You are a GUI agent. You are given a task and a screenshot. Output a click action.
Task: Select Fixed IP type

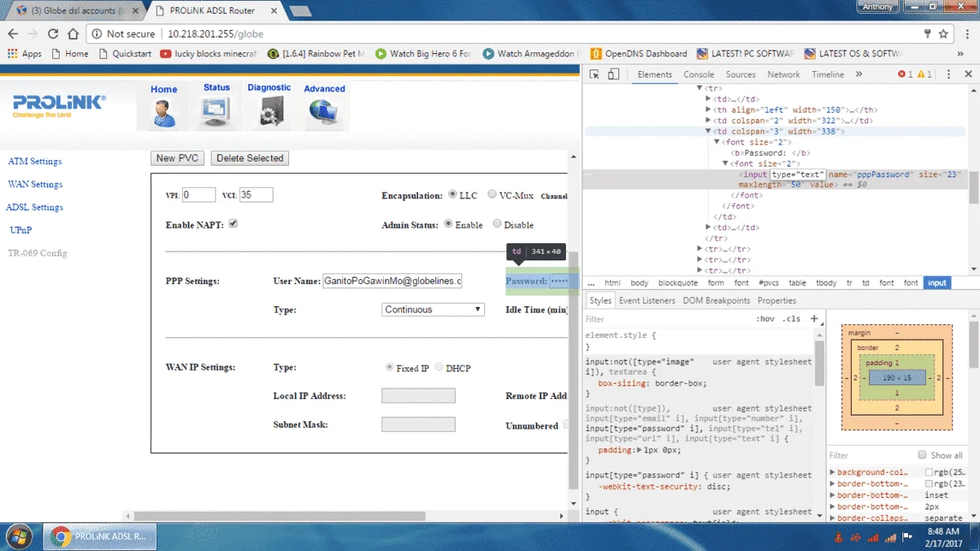(390, 367)
